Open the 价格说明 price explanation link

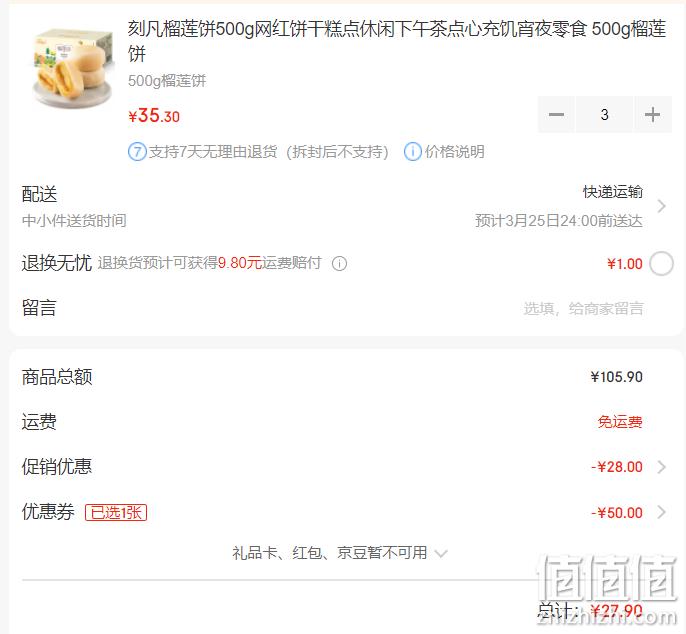tap(455, 152)
